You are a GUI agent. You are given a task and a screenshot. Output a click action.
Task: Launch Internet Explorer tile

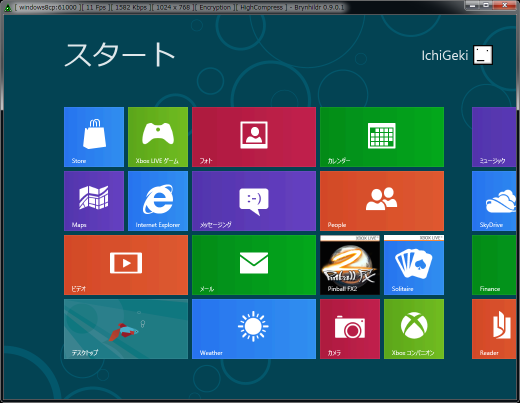pyautogui.click(x=158, y=201)
